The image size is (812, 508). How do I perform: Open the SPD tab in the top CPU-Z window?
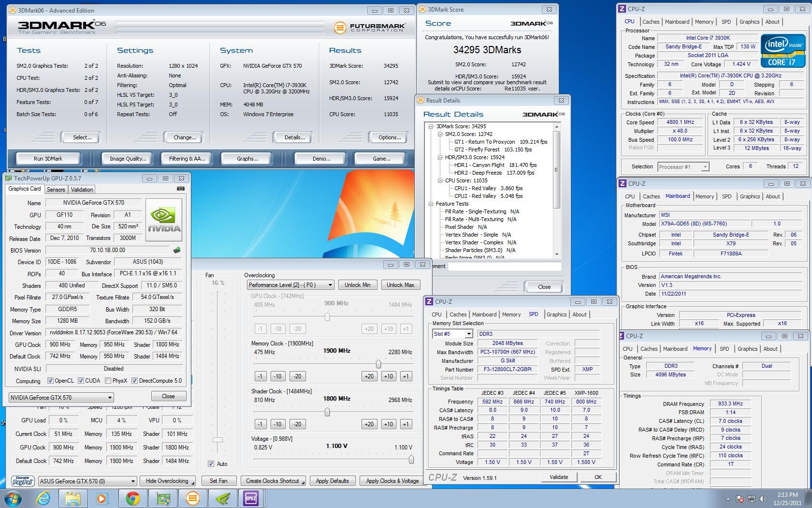point(726,22)
